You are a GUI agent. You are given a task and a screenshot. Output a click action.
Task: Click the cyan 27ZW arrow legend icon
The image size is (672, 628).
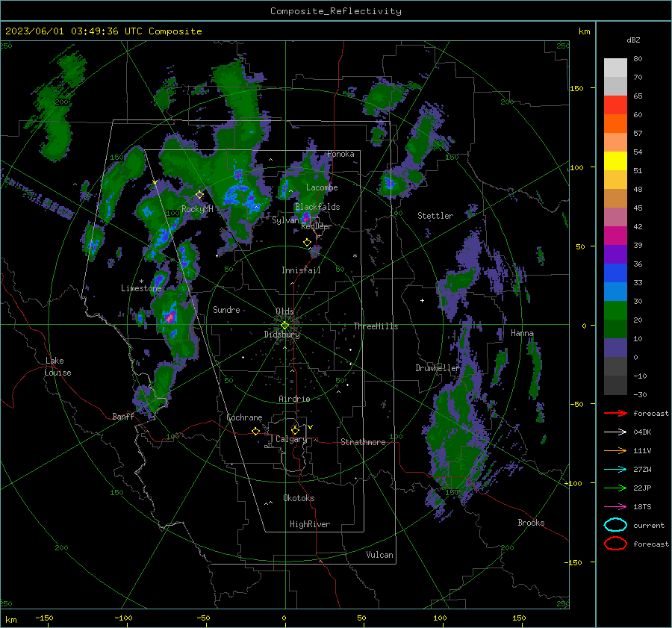pos(615,470)
